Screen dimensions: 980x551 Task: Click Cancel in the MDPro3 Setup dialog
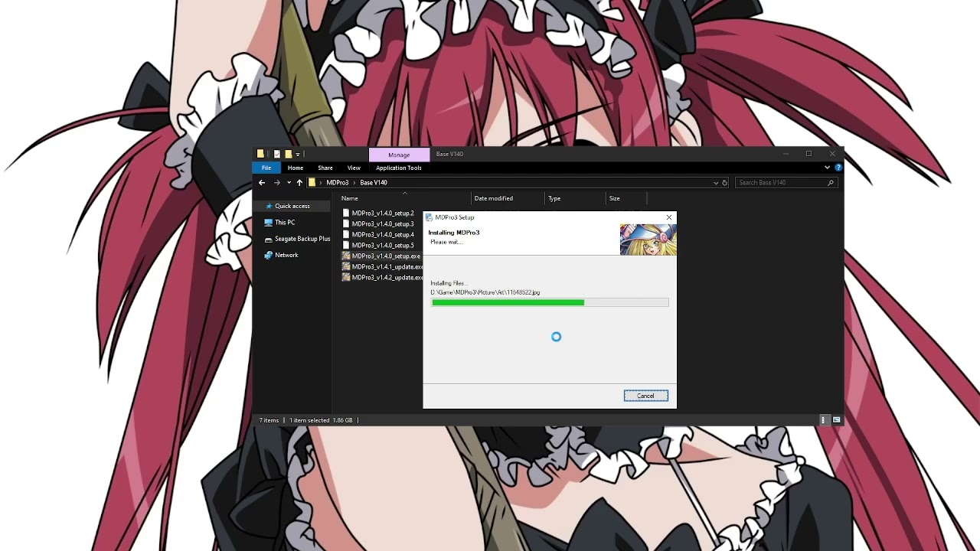(x=645, y=396)
